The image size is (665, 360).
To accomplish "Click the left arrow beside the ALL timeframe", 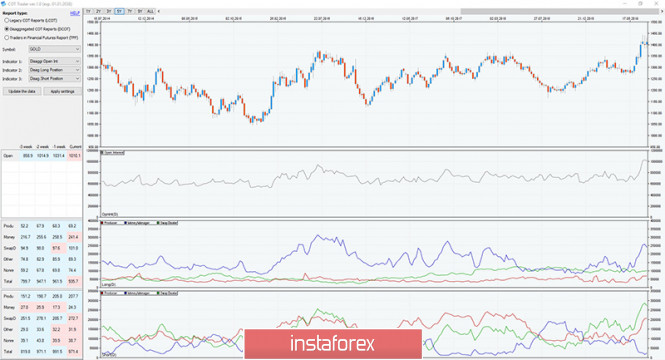I will (159, 11).
